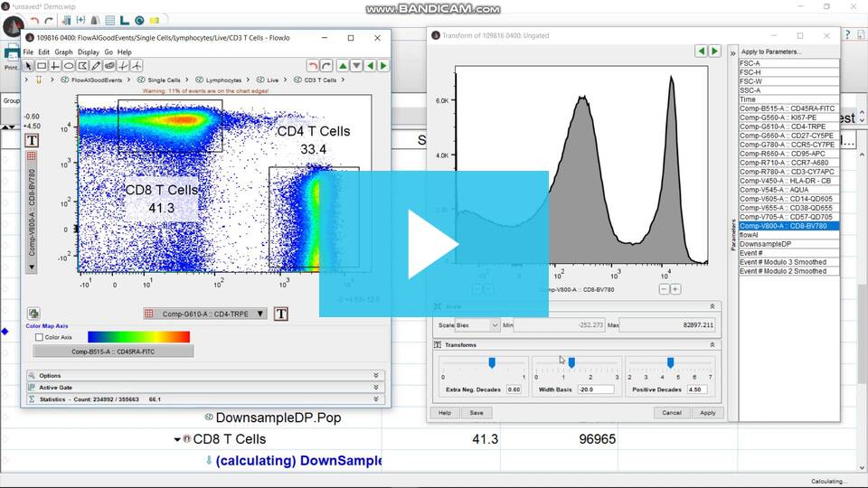
Task: Select the quadrant gate tool
Action: [55, 66]
